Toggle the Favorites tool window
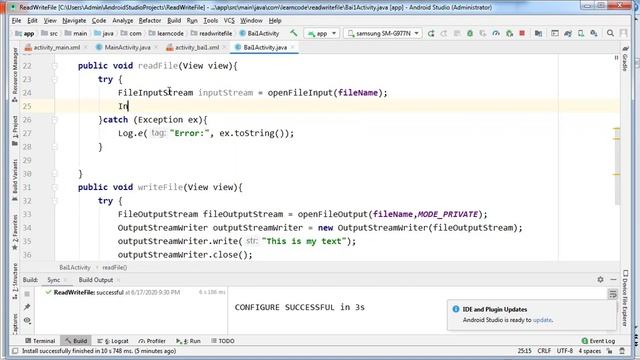This screenshot has height=360, width=640. (15, 232)
